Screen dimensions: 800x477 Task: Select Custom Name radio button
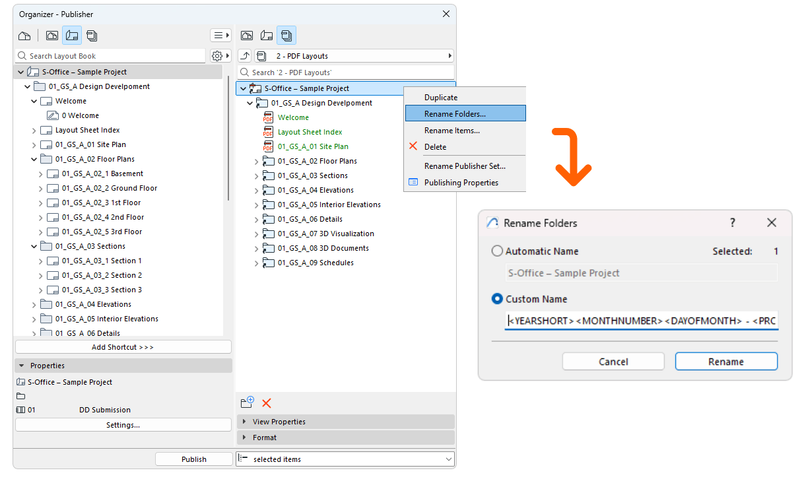496,299
